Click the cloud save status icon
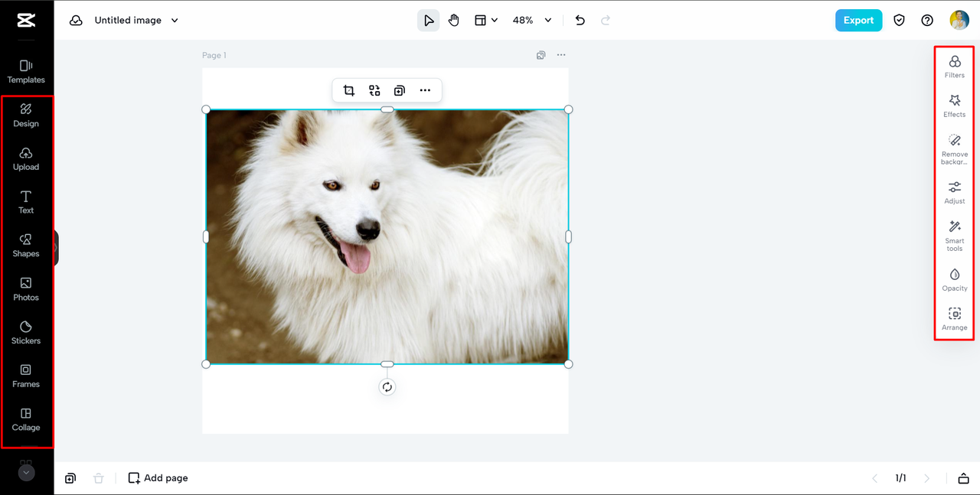Image resolution: width=980 pixels, height=495 pixels. [x=76, y=21]
